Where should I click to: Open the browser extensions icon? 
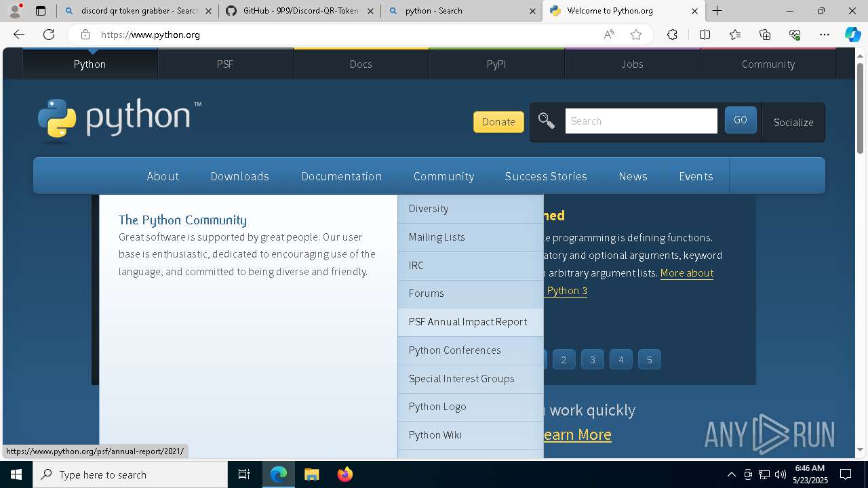(x=672, y=35)
